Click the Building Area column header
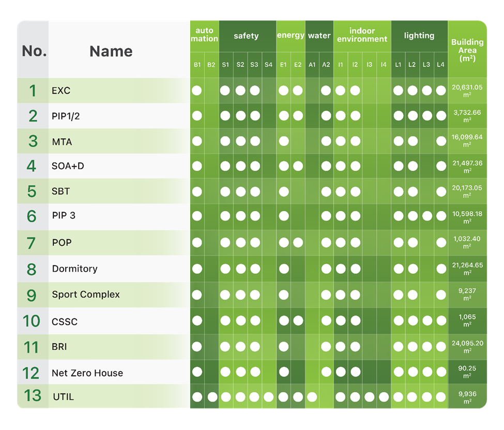This screenshot has width=504, height=430. point(467,50)
